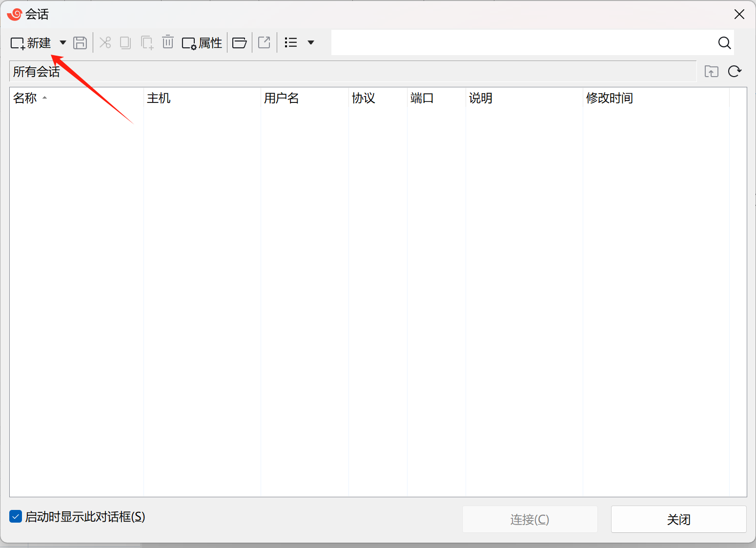Screen dimensions: 756x548
Task: Click the 新建 new session button
Action: [x=31, y=43]
